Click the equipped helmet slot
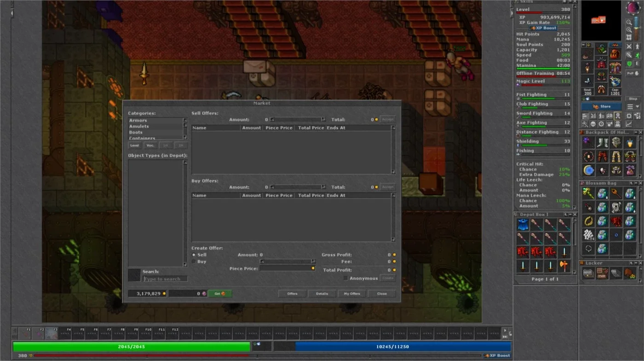Viewport: 644px width, 361px height. 602,49
